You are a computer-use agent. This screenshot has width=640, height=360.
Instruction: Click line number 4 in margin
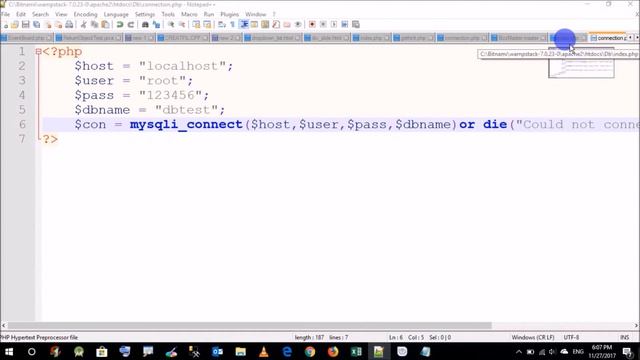tap(22, 95)
